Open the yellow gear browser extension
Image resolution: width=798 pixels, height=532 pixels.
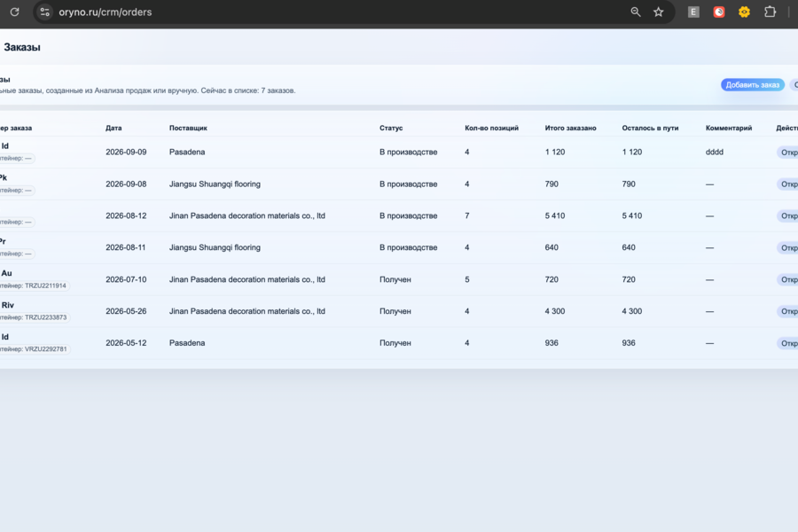[744, 12]
